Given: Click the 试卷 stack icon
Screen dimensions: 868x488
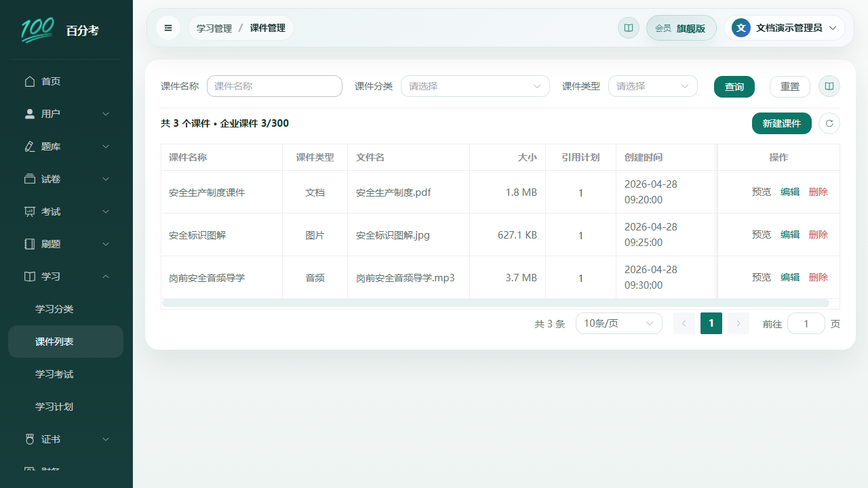Looking at the screenshot, I should (29, 179).
